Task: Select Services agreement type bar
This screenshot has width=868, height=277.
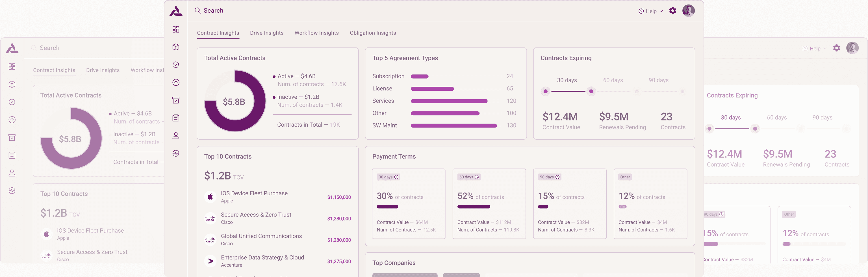Action: pos(449,101)
